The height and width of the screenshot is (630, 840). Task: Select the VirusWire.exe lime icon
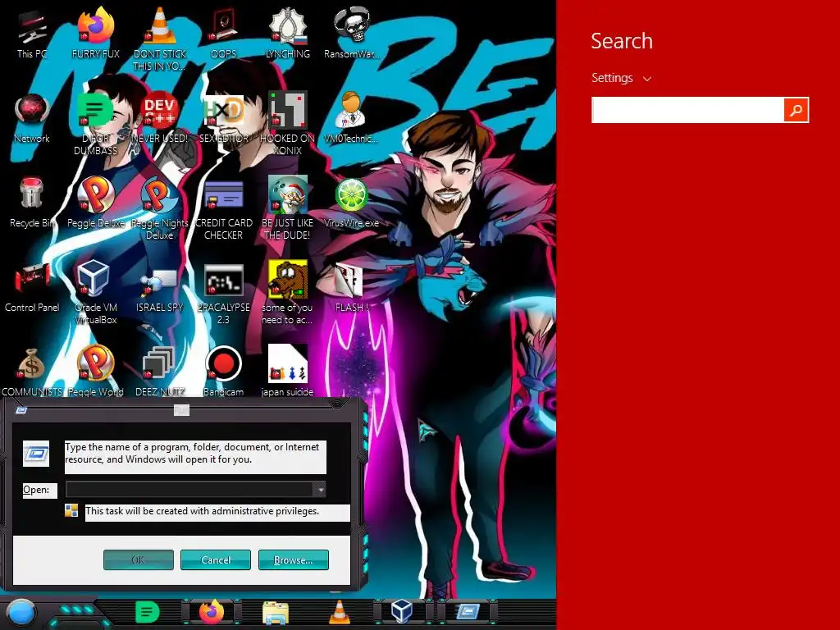point(351,203)
